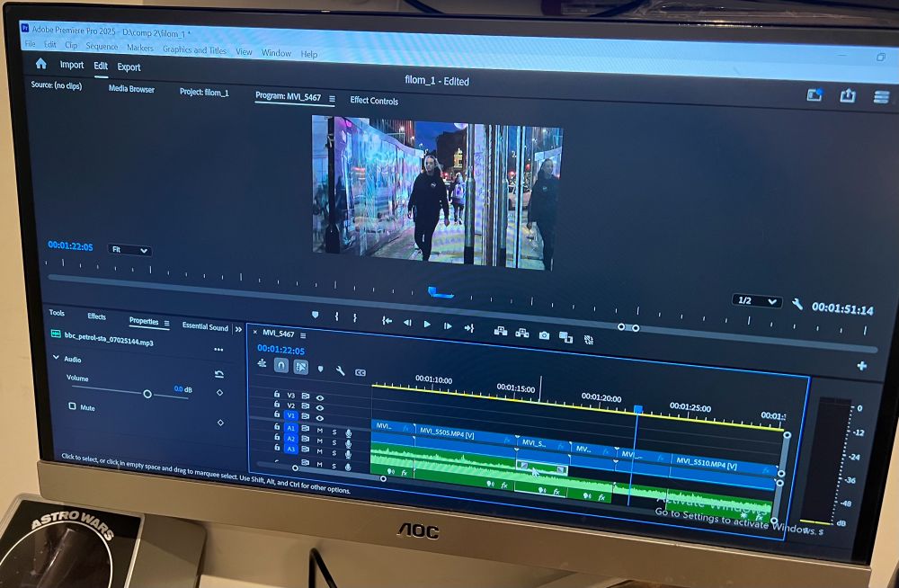The width and height of the screenshot is (899, 588).
Task: Open MVI_5467 timeline panel menu
Action: click(303, 335)
